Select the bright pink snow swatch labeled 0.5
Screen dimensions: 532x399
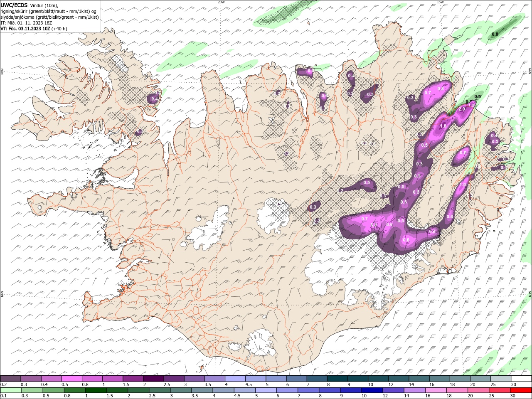pyautogui.click(x=72, y=379)
